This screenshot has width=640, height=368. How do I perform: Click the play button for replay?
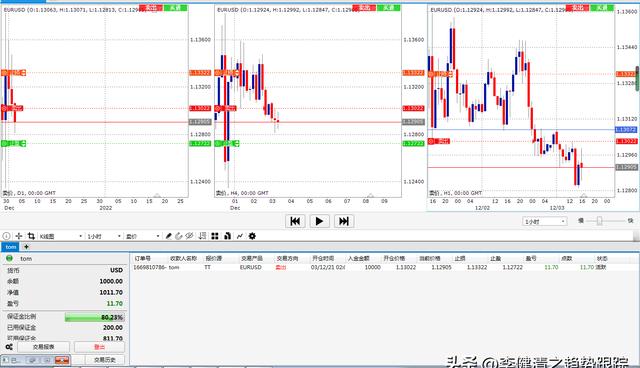tap(319, 221)
